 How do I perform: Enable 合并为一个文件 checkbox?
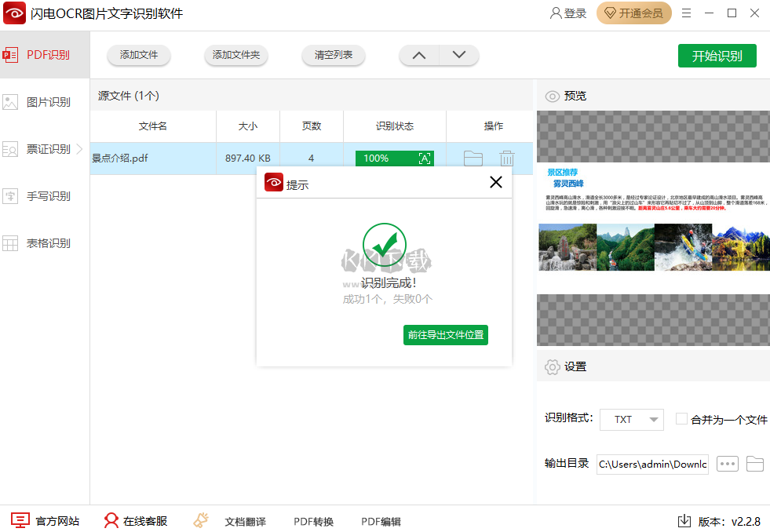(681, 419)
